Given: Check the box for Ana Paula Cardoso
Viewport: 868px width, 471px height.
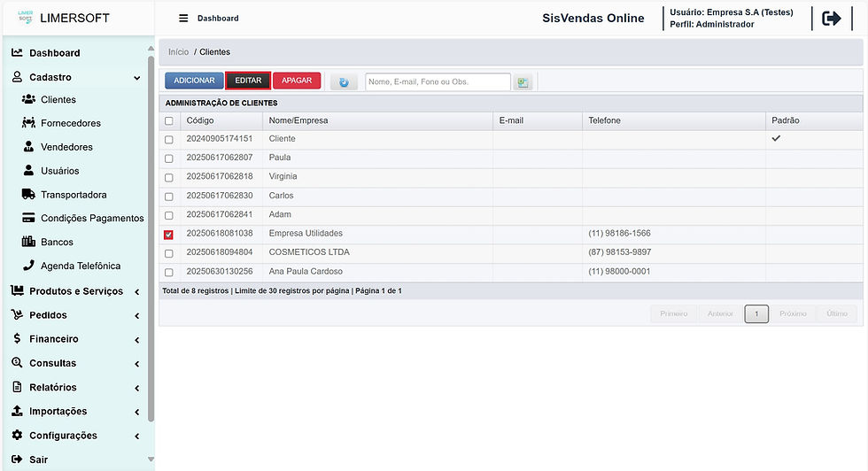Looking at the screenshot, I should click(169, 273).
